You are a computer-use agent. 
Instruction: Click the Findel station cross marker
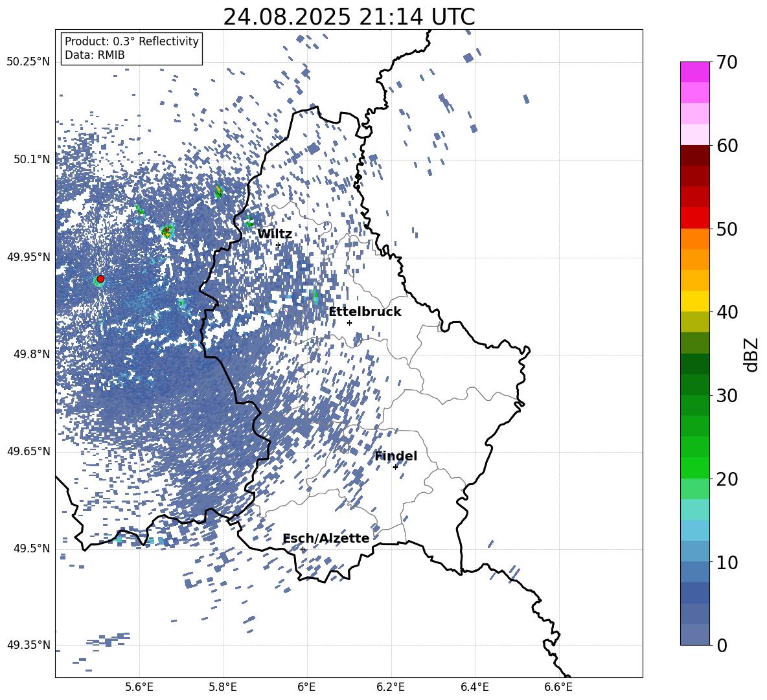[x=396, y=468]
